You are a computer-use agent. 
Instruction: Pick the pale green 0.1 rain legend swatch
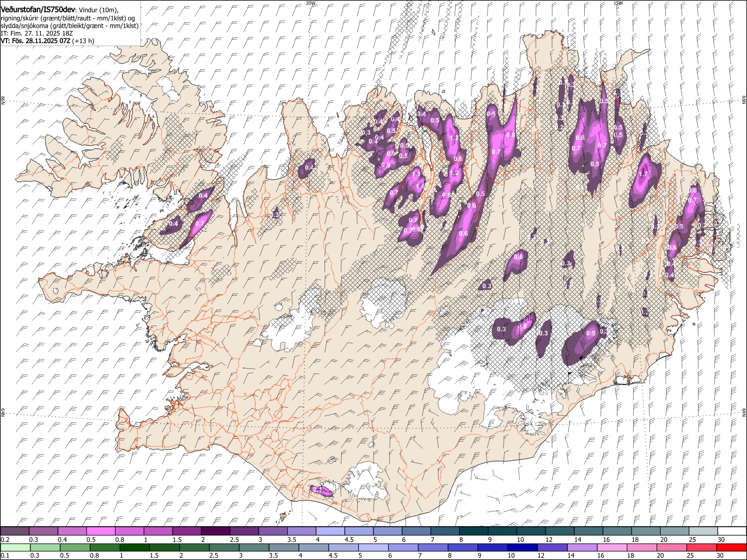[x=15, y=548]
